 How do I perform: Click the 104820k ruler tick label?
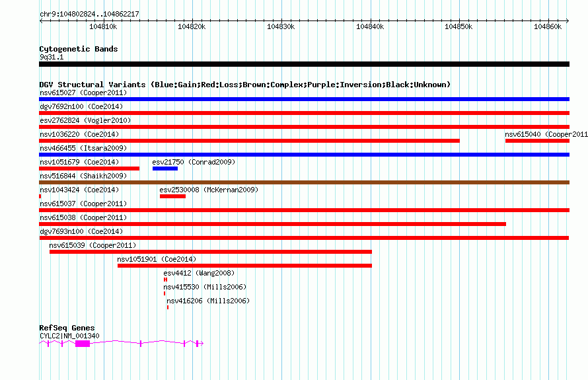tap(192, 26)
